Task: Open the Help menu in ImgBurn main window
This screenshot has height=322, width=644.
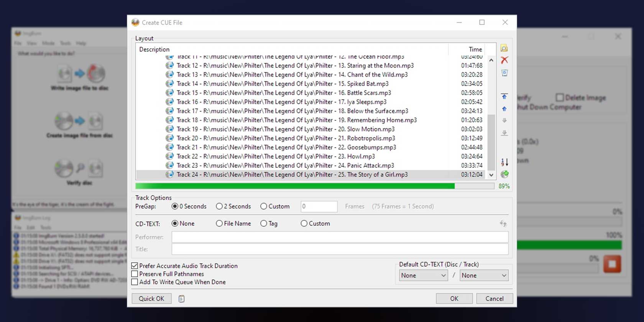Action: pyautogui.click(x=81, y=43)
